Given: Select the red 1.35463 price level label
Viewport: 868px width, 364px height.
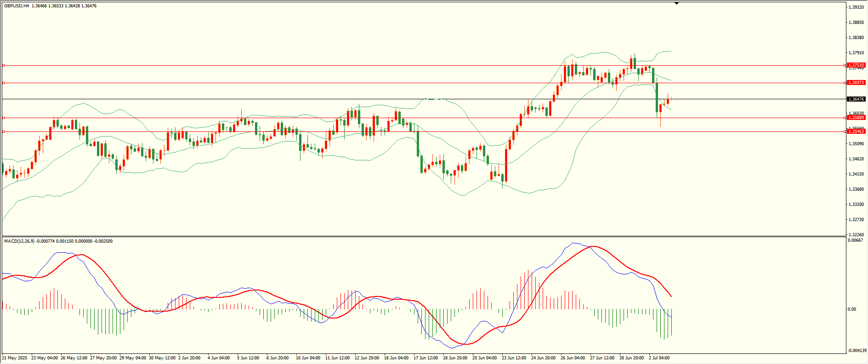Looking at the screenshot, I should click(856, 132).
